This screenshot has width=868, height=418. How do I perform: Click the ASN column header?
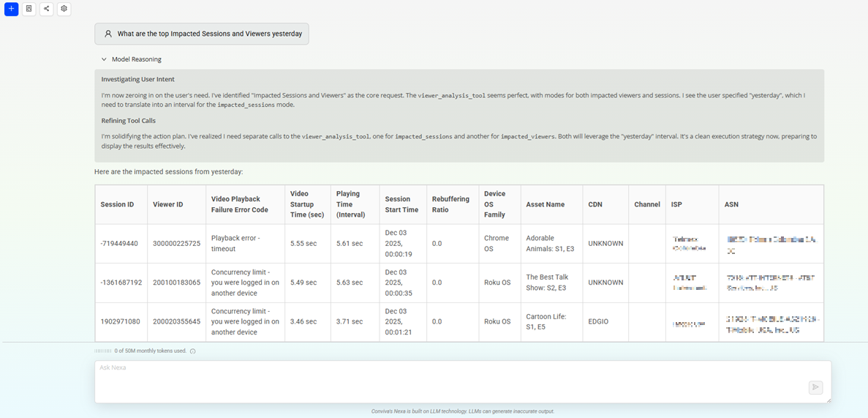[771, 204]
